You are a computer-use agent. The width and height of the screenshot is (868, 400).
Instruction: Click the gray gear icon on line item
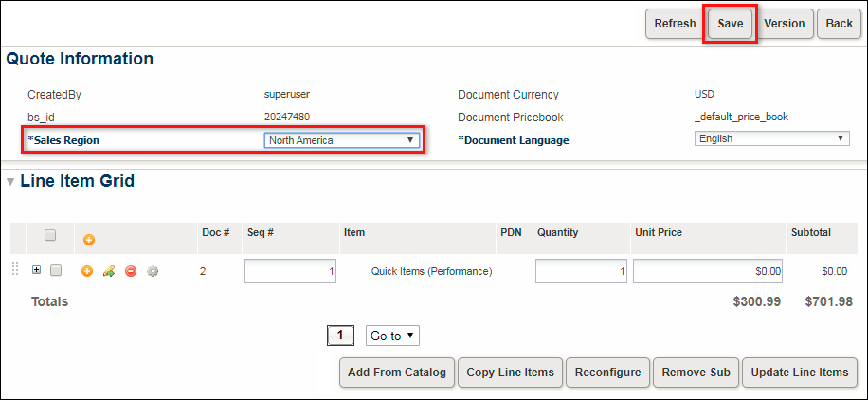pyautogui.click(x=153, y=271)
